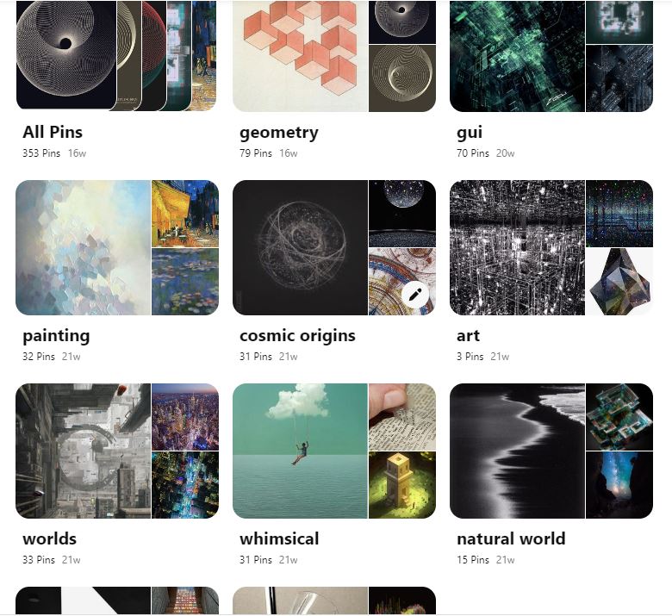Open the geometry board title
The width and height of the screenshot is (672, 616).
(x=278, y=133)
